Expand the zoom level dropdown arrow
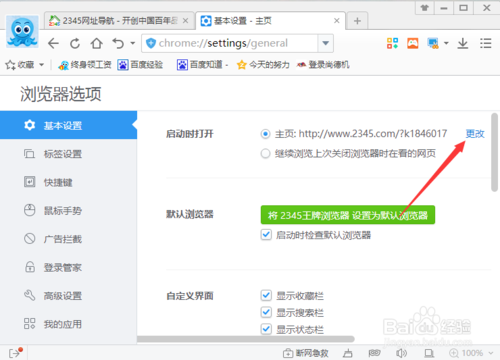 point(491,353)
